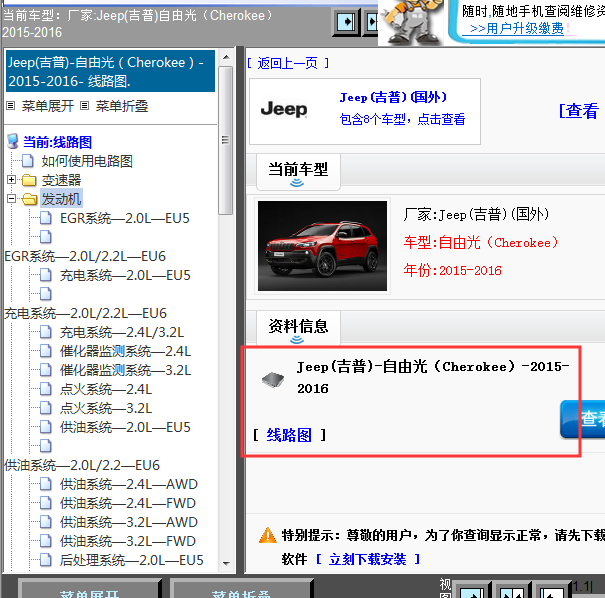Image resolution: width=605 pixels, height=598 pixels.
Task: Open Jeep(吉普)(国外) brand link
Action: click(x=393, y=97)
